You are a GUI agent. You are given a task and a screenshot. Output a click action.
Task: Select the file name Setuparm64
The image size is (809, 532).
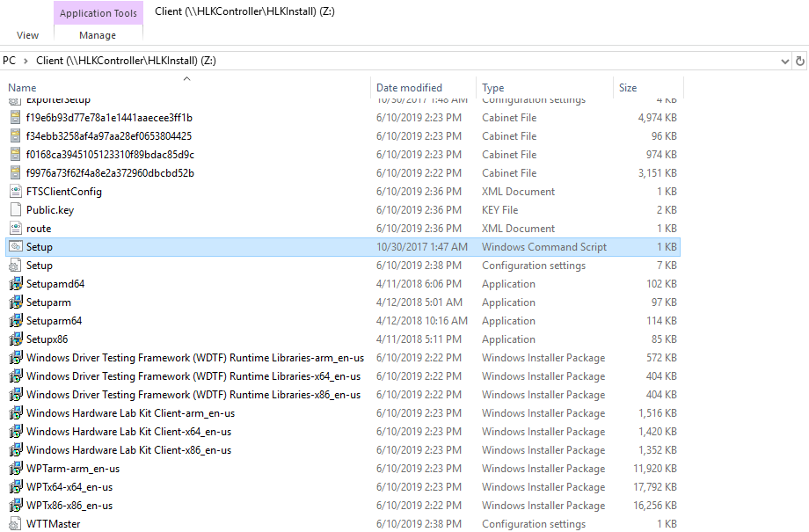55,321
